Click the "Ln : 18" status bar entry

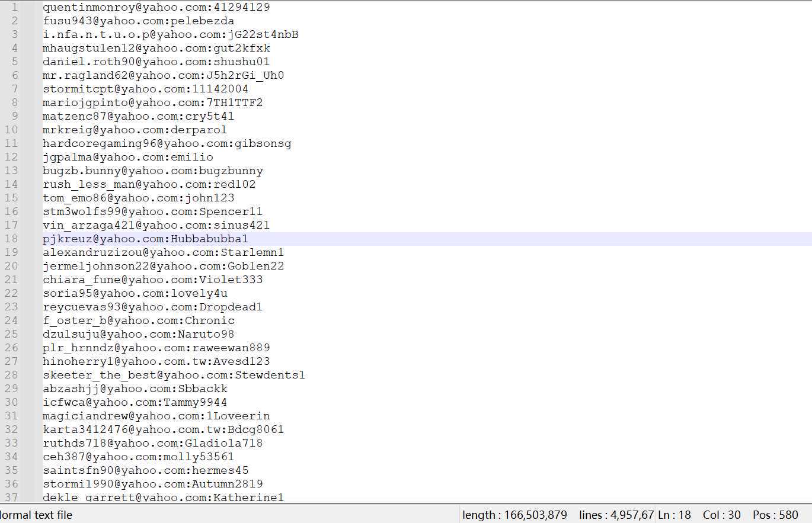673,515
